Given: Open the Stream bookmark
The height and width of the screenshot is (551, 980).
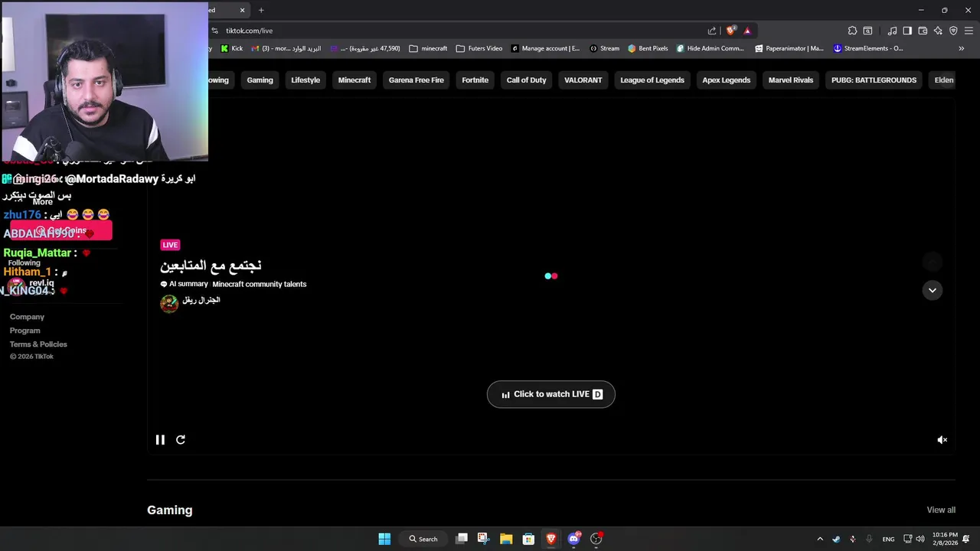Looking at the screenshot, I should (604, 48).
